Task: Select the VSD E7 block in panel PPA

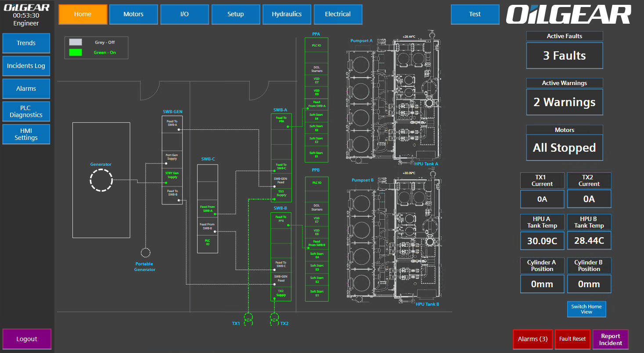Action: pyautogui.click(x=317, y=80)
